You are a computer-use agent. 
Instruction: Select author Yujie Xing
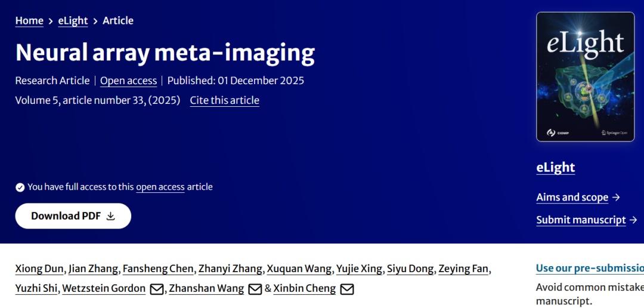[x=359, y=269]
